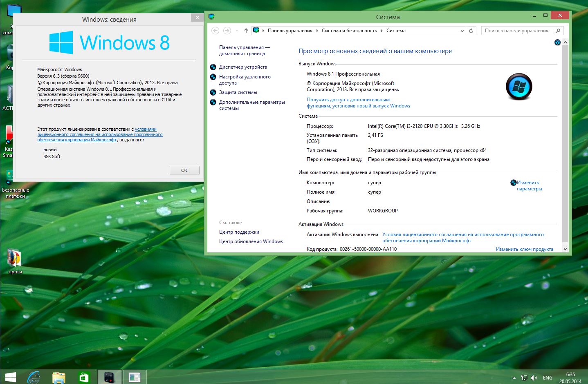Viewport: 588px width, 384px height.
Task: Click 'Центр обновления Windows' link
Action: [x=251, y=241]
